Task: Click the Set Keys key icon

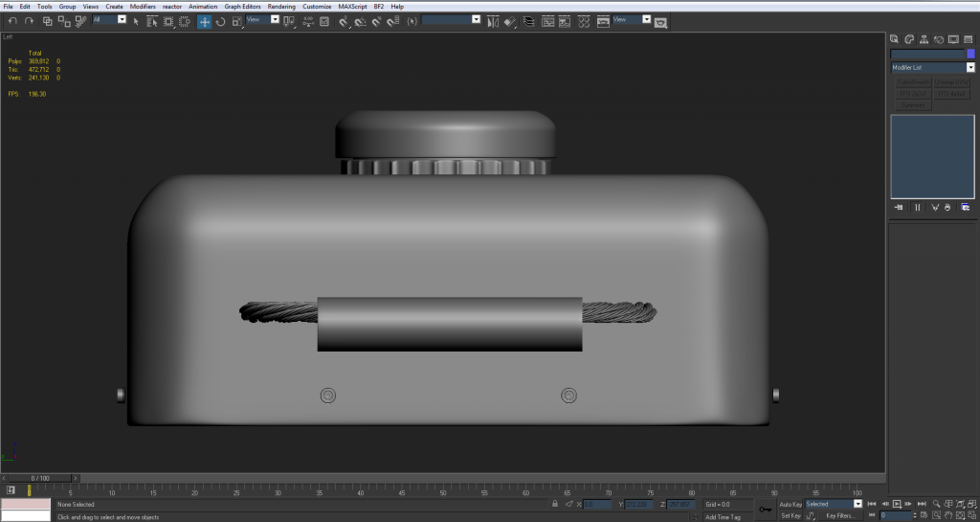Action: coord(764,510)
